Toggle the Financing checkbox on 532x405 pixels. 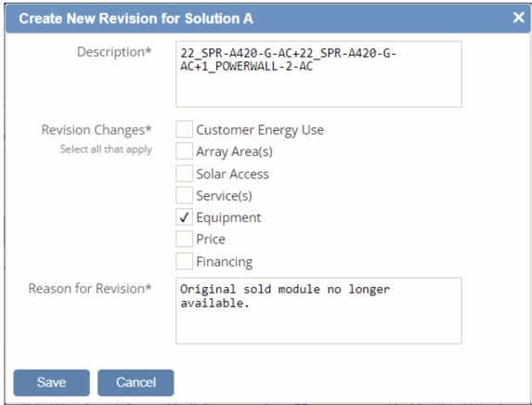point(184,261)
